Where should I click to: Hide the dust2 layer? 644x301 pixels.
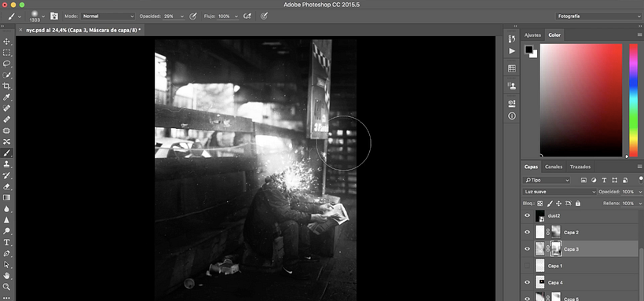pos(527,215)
